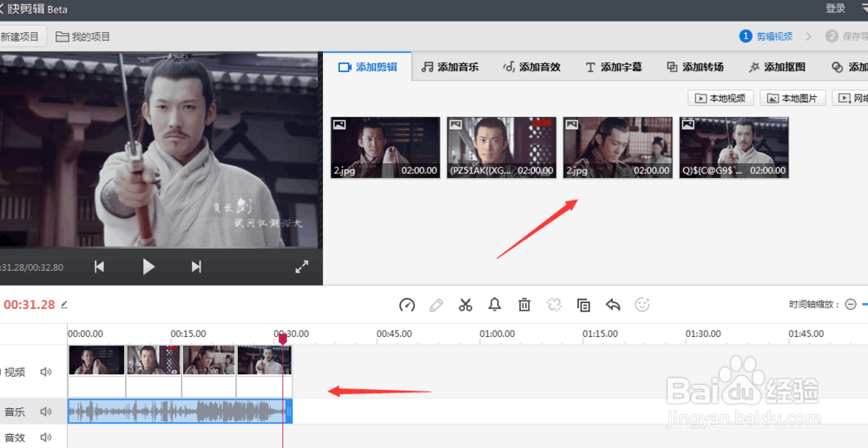Screen dimensions: 868x448
Task: Mute the 音乐 track
Action: [46, 412]
